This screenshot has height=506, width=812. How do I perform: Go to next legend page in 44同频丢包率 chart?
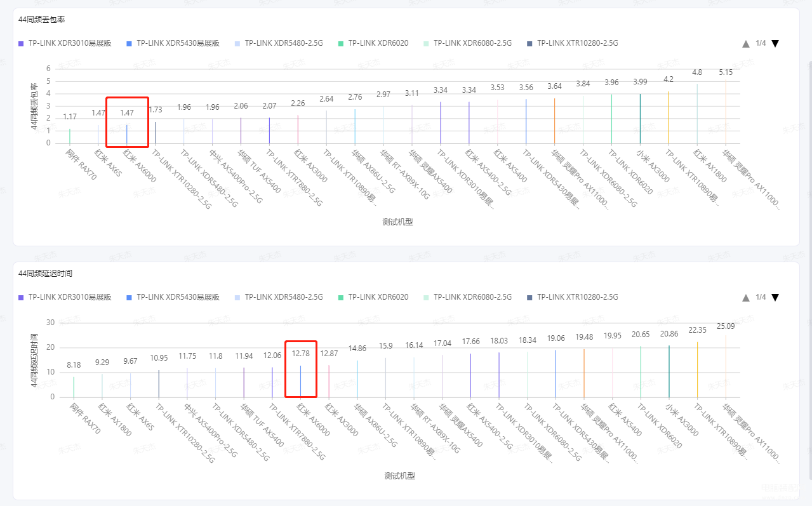point(775,44)
